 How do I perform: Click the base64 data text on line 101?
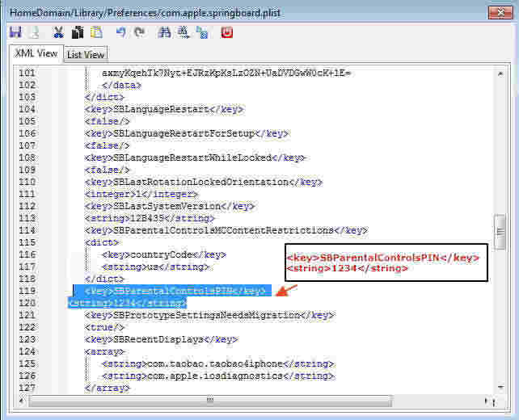[226, 73]
